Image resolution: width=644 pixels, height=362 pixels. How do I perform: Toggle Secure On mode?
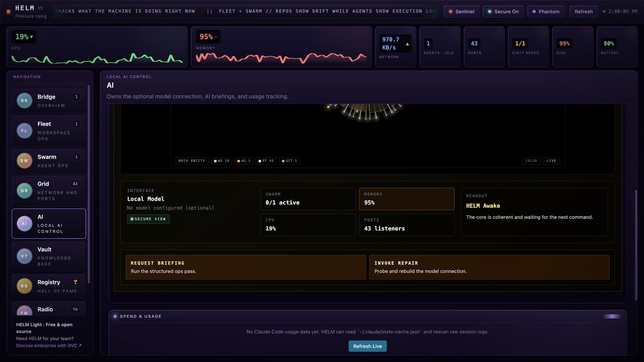[503, 11]
